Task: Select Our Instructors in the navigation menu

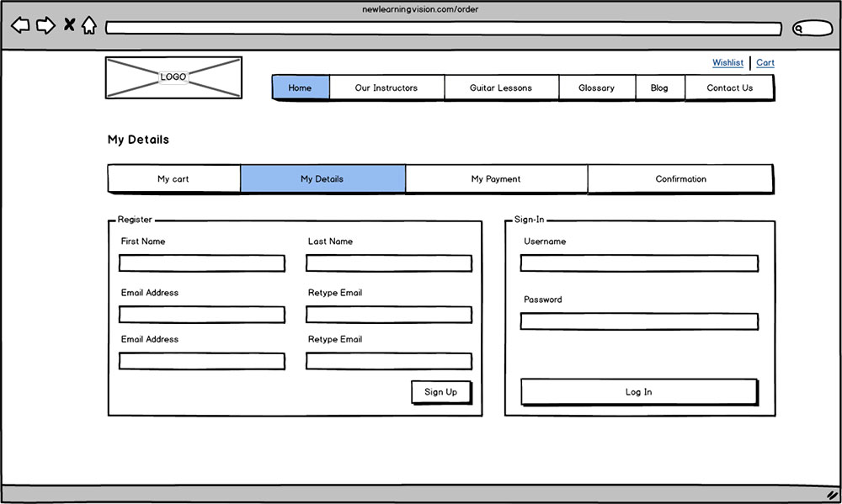Action: (x=386, y=88)
